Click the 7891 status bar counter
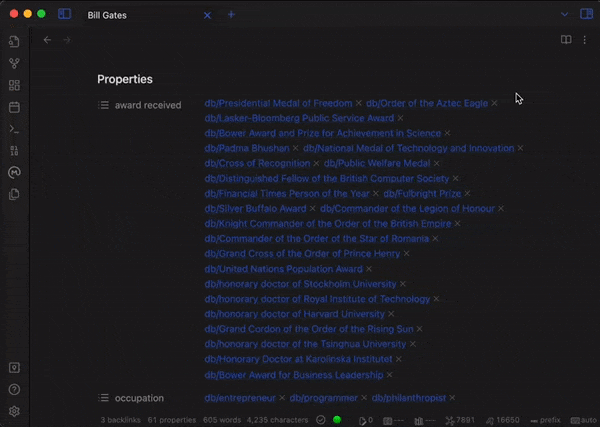This screenshot has width=600, height=427. point(460,420)
